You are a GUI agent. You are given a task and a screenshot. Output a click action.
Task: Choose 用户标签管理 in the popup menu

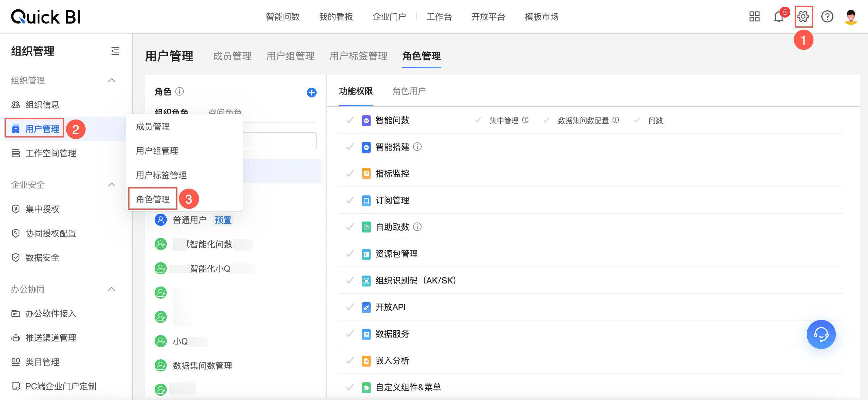coord(161,175)
